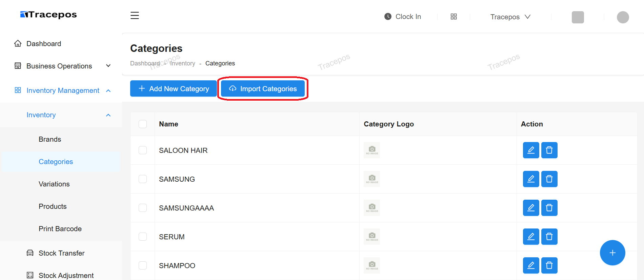Click the Inventory Management grid icon

(x=18, y=90)
